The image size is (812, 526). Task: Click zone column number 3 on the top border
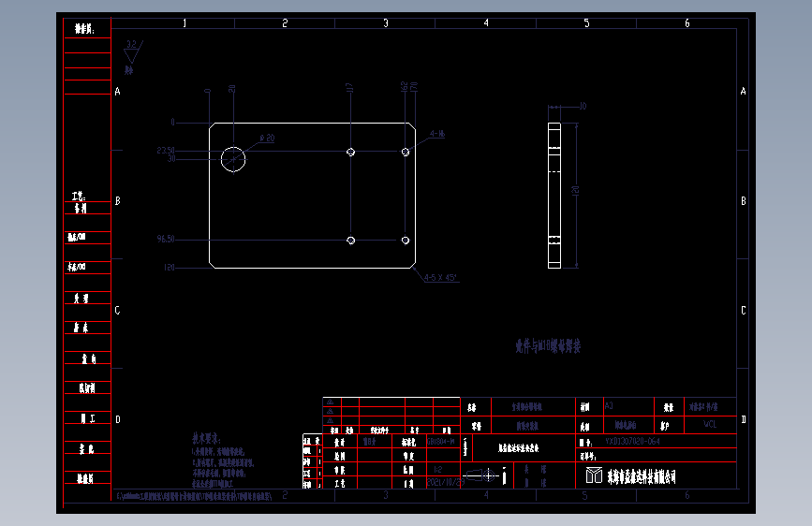tap(385, 23)
